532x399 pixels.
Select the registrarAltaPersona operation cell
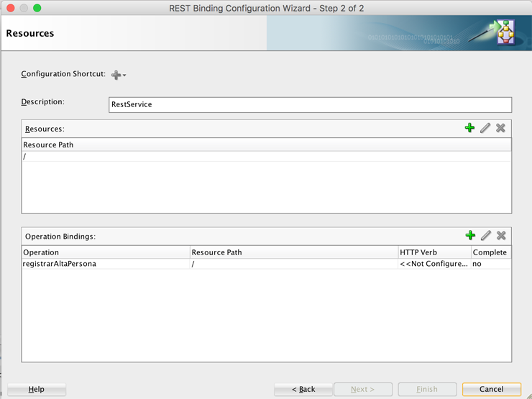pos(106,264)
